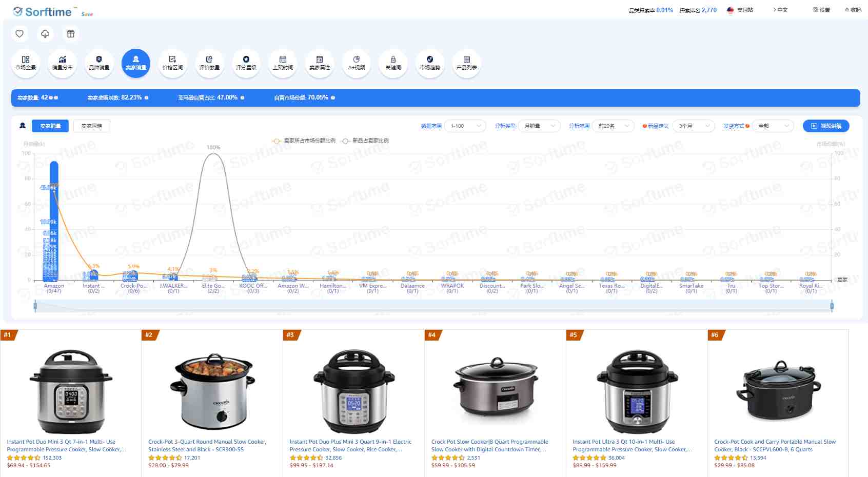
Task: Open the 产品列表 product list icon
Action: (467, 63)
